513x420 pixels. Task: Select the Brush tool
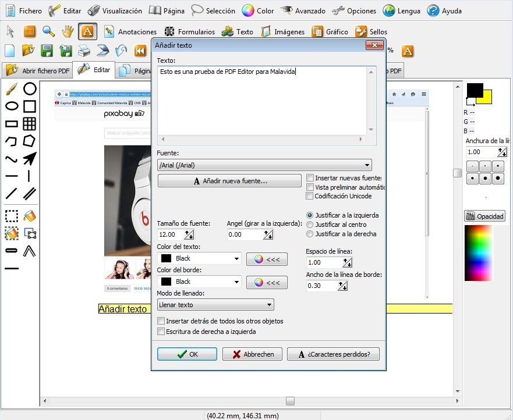[12, 89]
